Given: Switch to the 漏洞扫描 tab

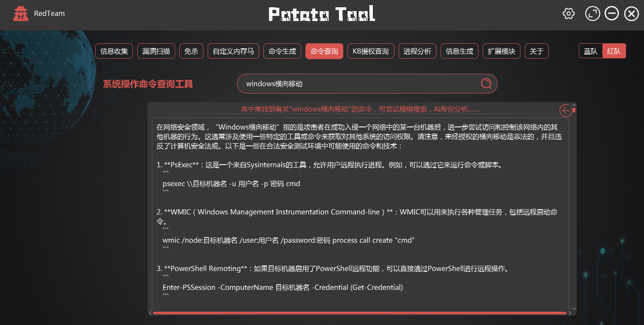Looking at the screenshot, I should point(156,51).
